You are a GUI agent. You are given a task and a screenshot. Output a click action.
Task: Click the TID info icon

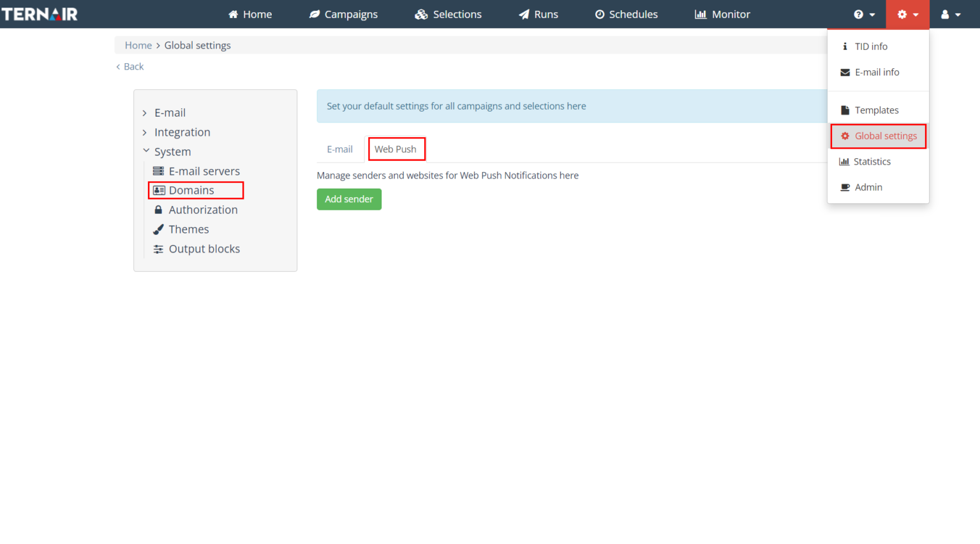coord(845,47)
